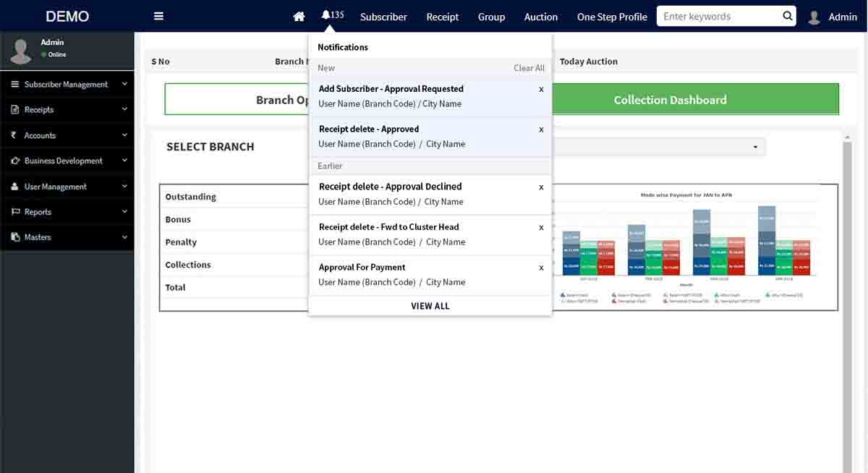Expand the Accounts menu chevron
This screenshot has height=473, width=868.
coord(124,135)
